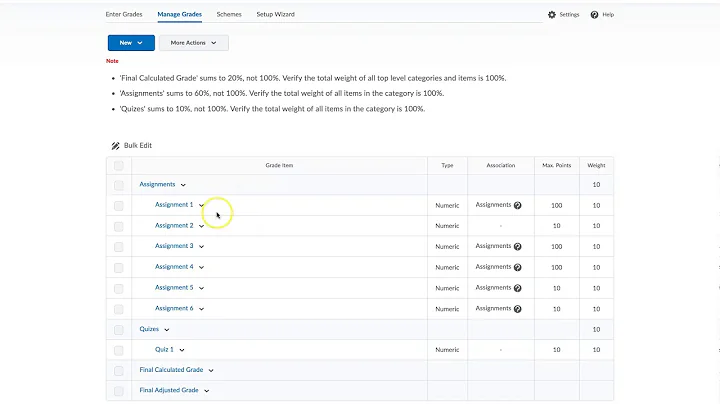This screenshot has width=720, height=404.
Task: Click association help icon for Assignment 6
Action: [518, 309]
